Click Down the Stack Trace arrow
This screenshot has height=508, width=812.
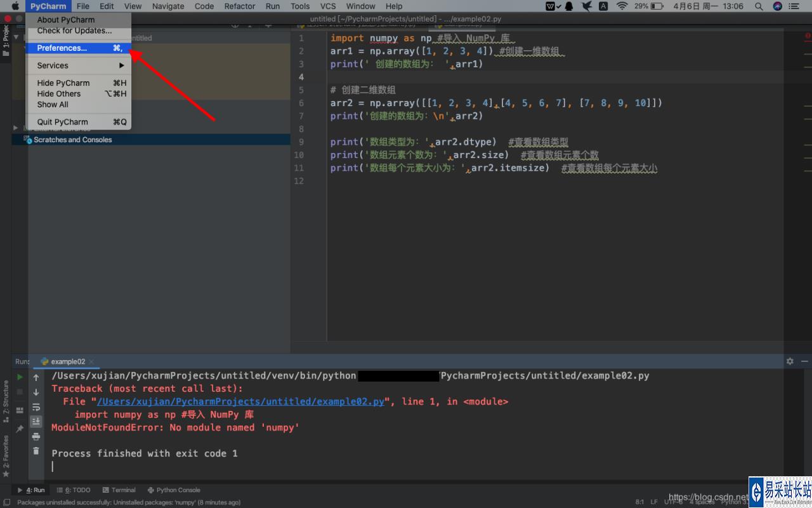coord(36,392)
